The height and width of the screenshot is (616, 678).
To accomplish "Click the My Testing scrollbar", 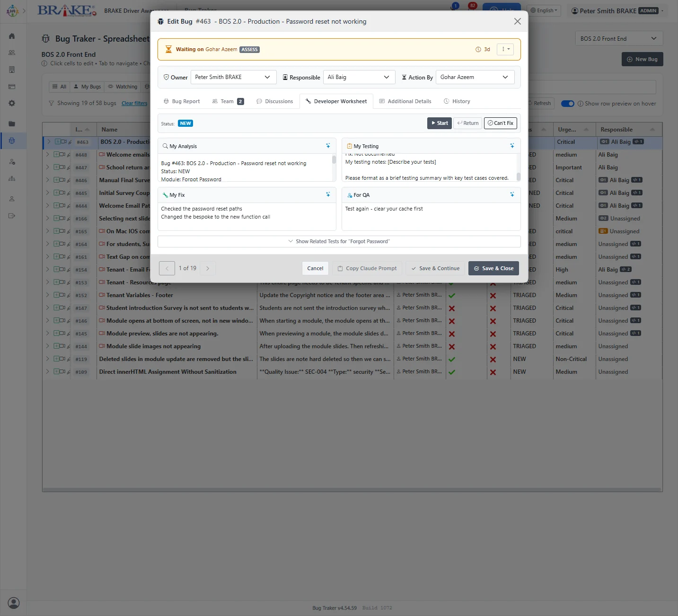I will pos(518,176).
